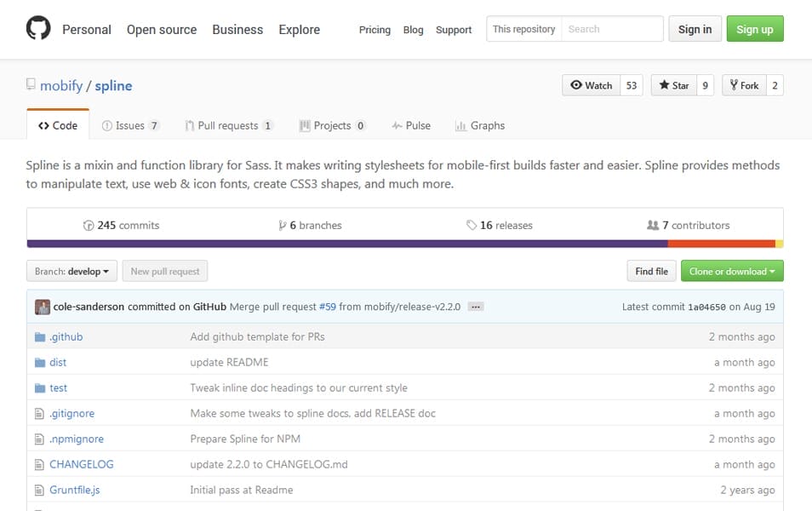Open the spline repository name link
This screenshot has height=511, width=812.
(113, 85)
